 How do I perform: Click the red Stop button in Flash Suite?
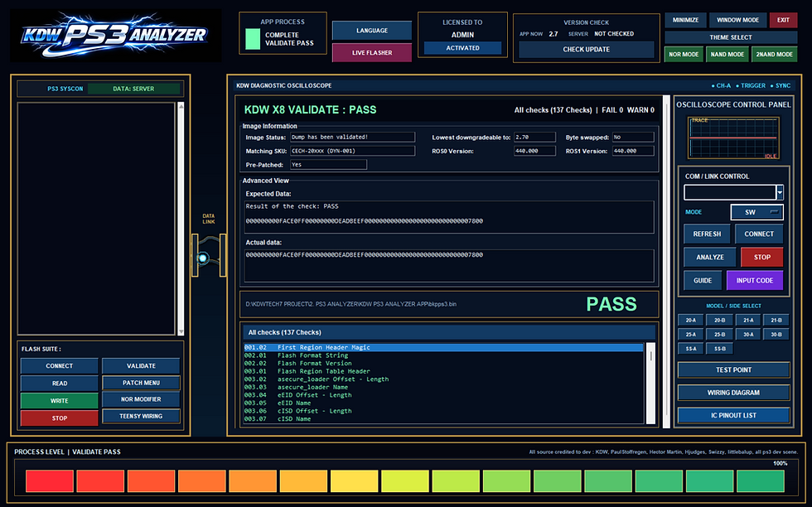(59, 418)
